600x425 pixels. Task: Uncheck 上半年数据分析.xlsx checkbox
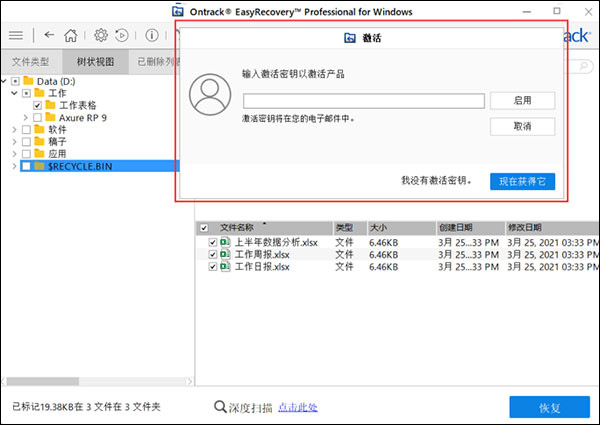213,243
